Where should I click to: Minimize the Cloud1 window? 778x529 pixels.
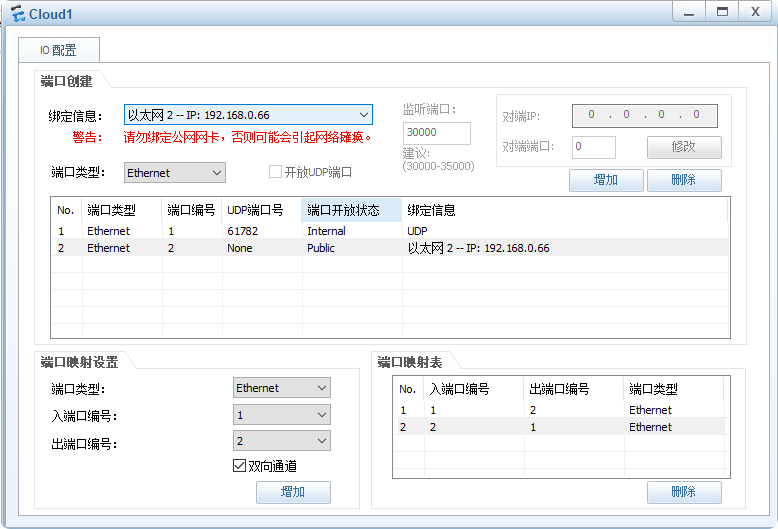(x=685, y=11)
